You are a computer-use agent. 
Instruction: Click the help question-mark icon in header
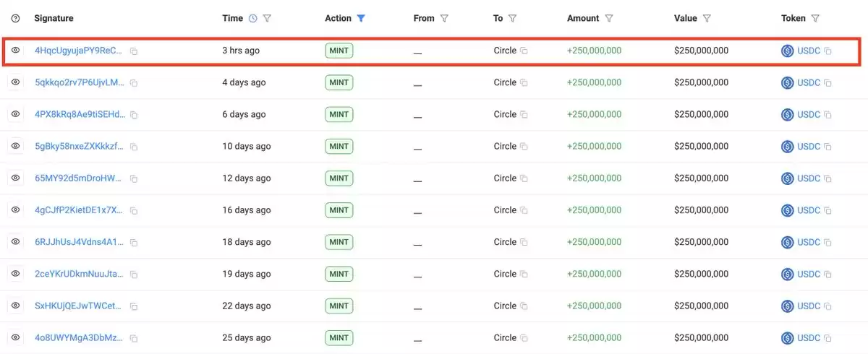16,19
